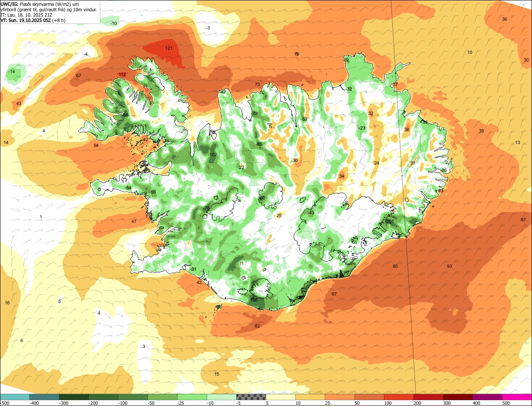The height and width of the screenshot is (406, 532).
Task: Click the legend label '-500'
Action: coord(5,403)
